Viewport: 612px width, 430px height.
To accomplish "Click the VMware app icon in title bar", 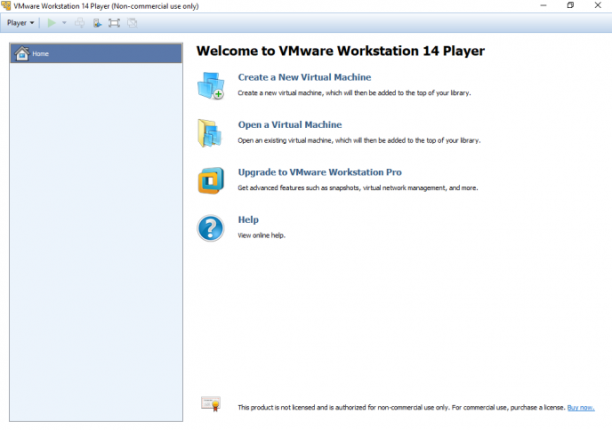I will 6,6.
